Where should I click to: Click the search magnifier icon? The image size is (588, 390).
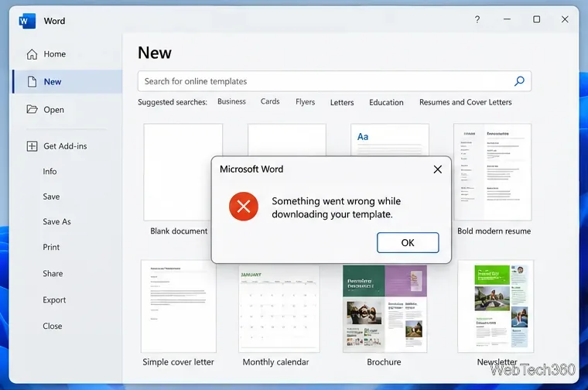tap(519, 81)
